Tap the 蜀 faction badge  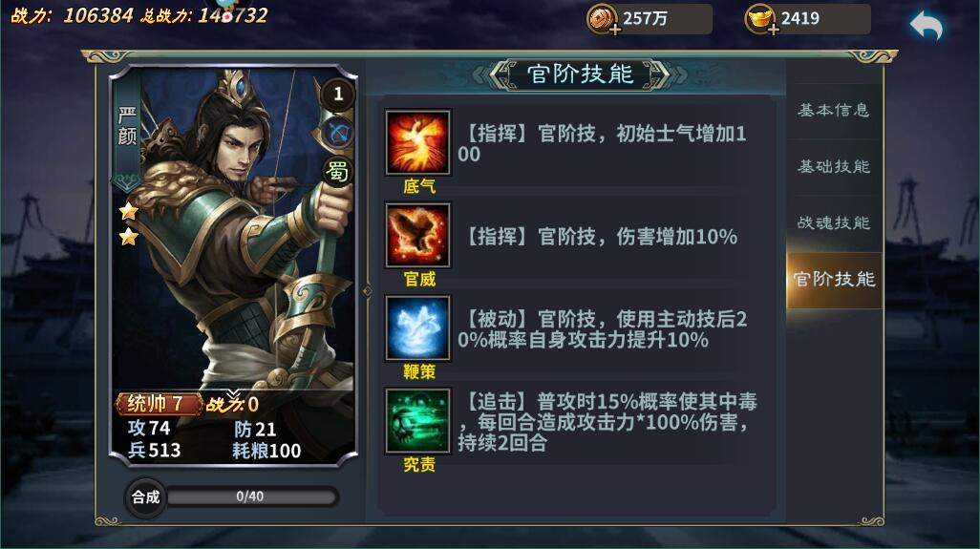[x=337, y=171]
